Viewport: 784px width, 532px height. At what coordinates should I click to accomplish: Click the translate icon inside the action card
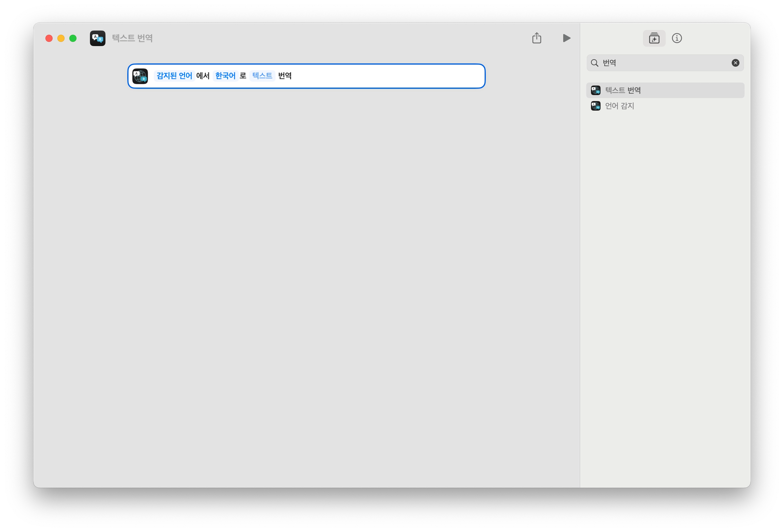140,76
